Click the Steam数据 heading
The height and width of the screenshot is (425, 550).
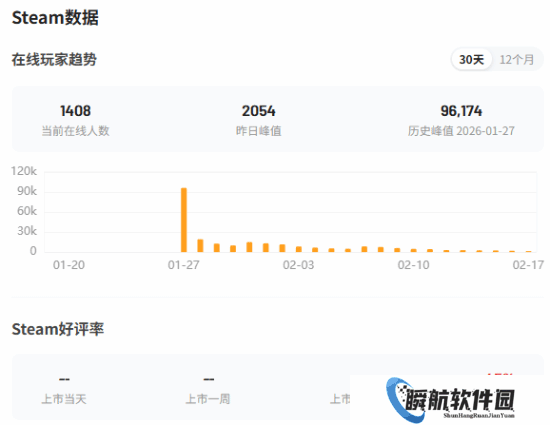click(55, 18)
